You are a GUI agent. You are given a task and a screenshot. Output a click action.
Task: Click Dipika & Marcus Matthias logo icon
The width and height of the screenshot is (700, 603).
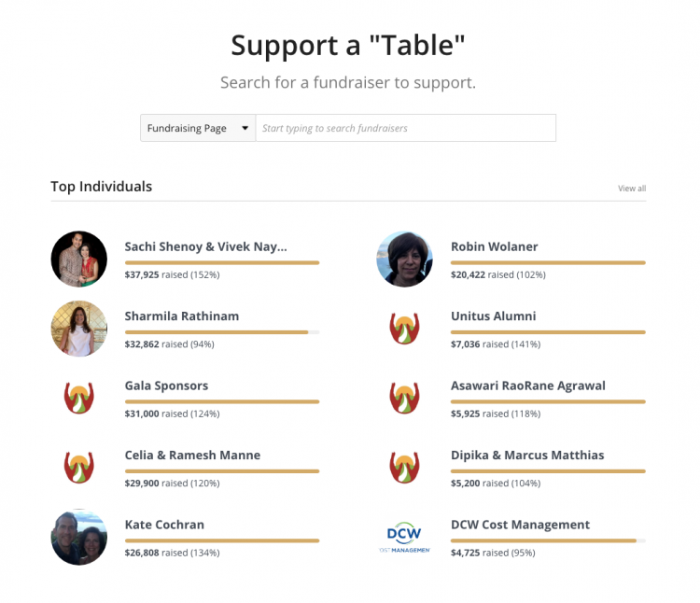point(404,467)
